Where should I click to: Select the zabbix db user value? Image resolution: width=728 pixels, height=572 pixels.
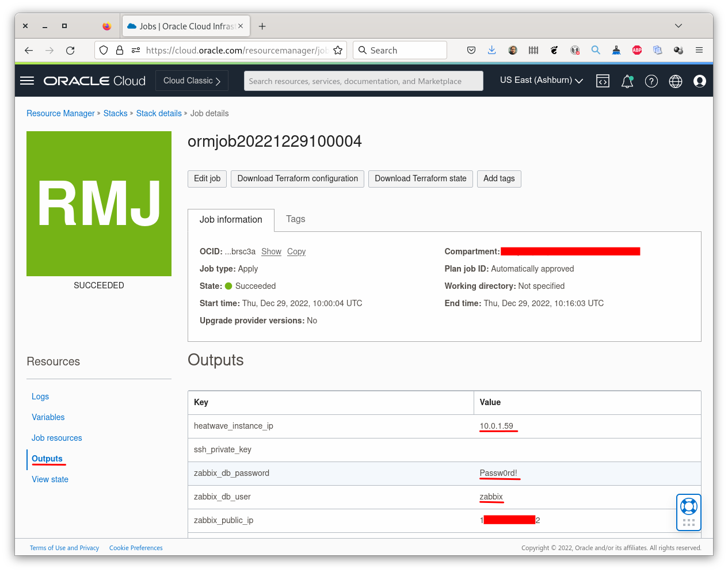click(x=491, y=497)
